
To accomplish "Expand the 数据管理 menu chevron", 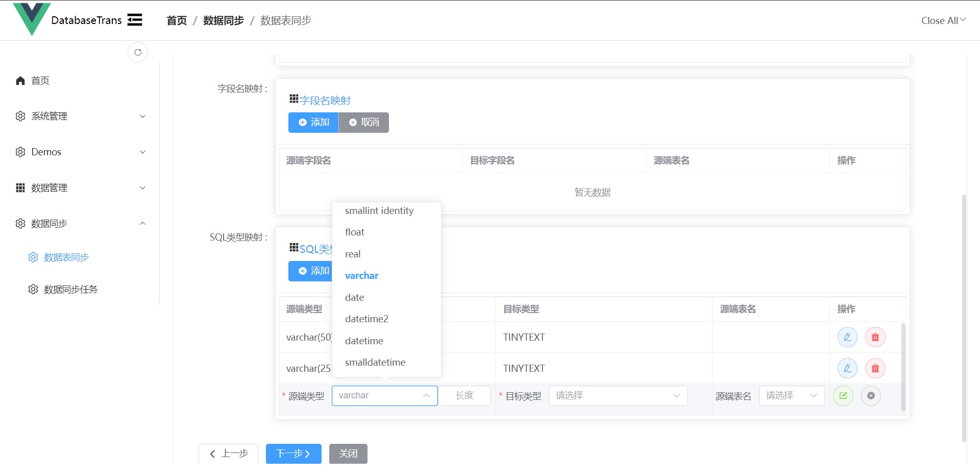I will click(x=143, y=188).
